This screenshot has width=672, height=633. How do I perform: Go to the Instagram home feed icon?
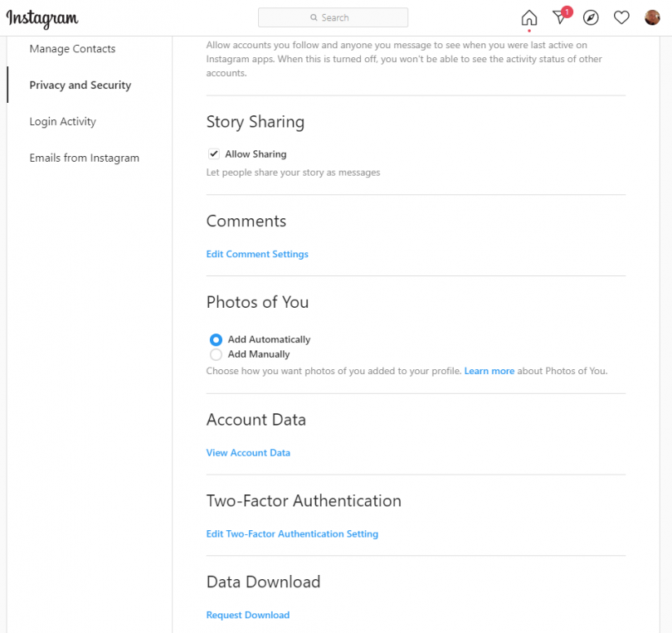coord(528,18)
